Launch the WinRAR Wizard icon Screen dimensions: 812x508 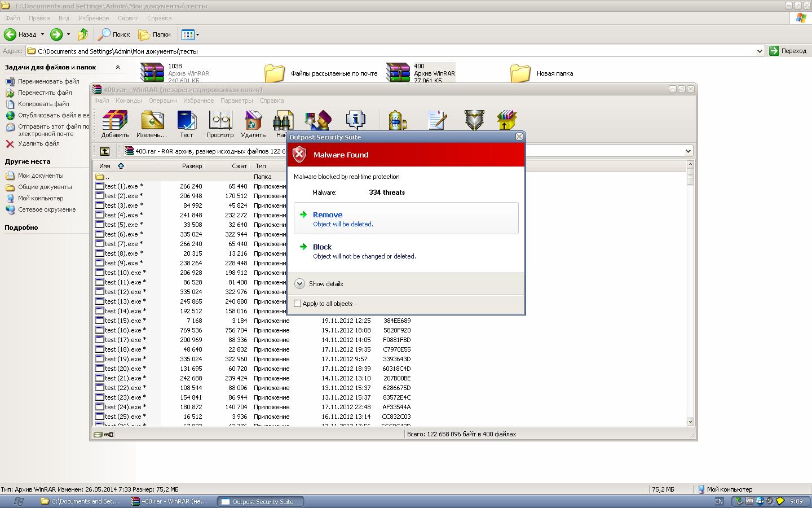[317, 120]
